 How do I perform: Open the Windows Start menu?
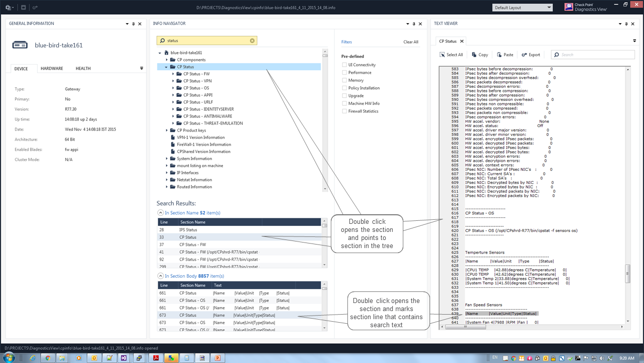[x=9, y=357]
